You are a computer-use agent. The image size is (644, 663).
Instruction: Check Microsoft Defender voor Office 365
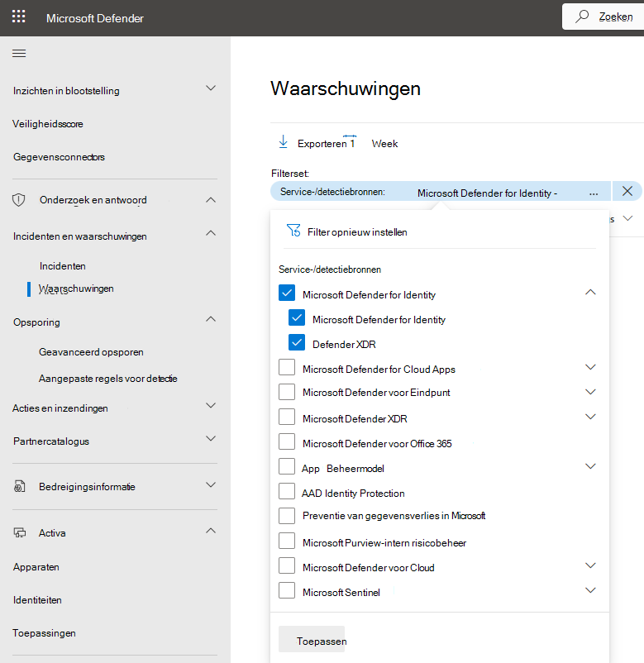click(287, 441)
